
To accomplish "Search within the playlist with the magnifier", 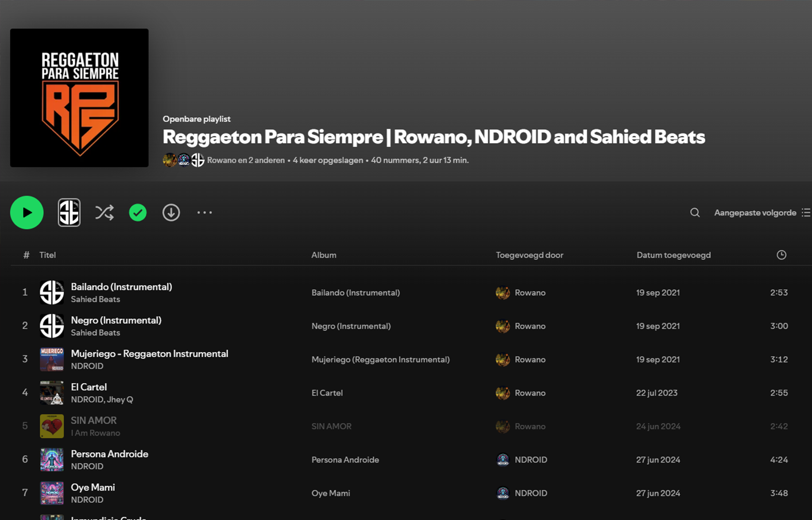I will (x=695, y=213).
